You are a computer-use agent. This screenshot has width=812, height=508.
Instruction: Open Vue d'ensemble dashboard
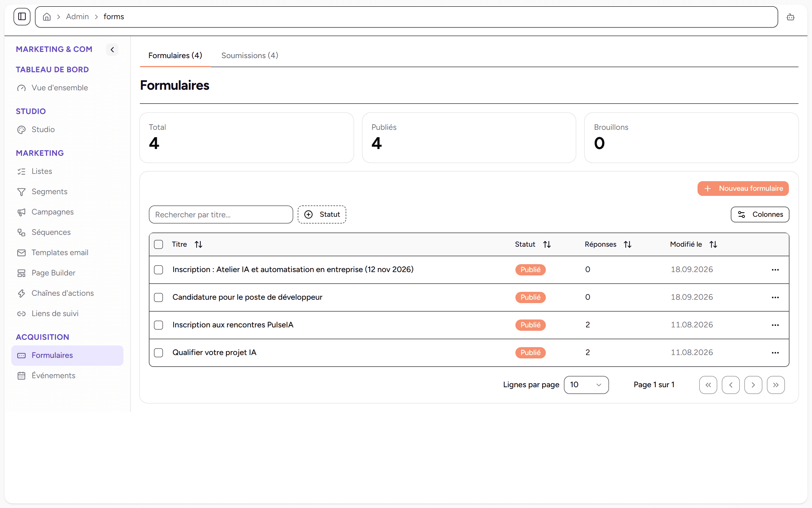[x=67, y=88]
